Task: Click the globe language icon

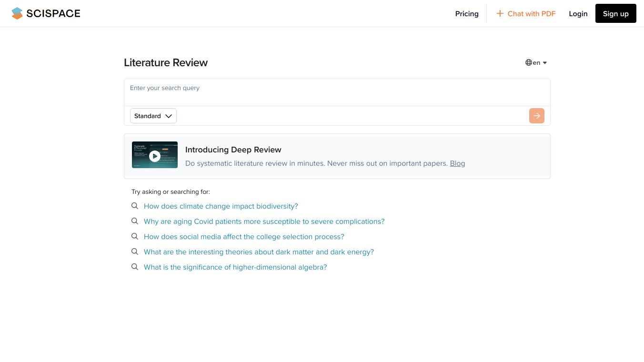Action: click(528, 62)
